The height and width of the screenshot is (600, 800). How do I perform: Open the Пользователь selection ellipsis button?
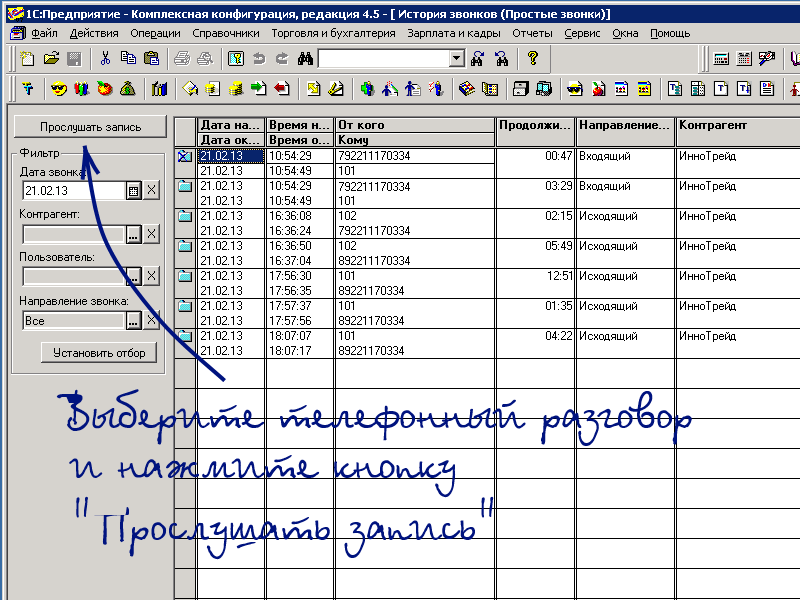click(x=134, y=277)
